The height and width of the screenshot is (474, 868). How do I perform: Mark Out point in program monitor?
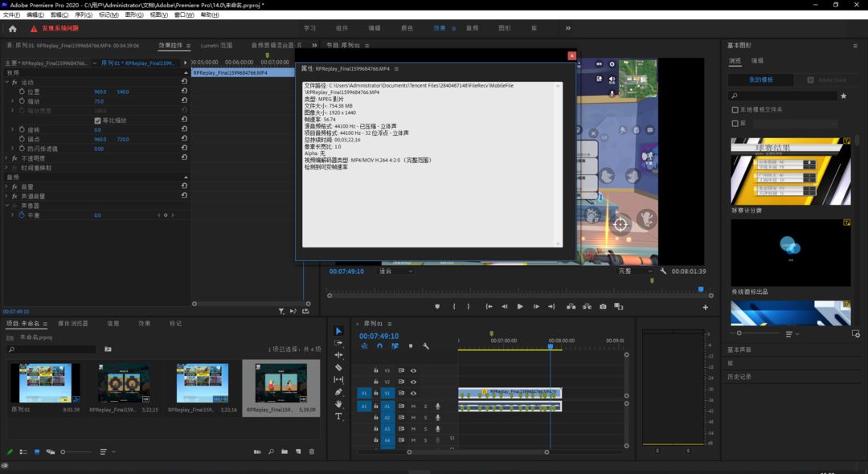[x=469, y=306]
